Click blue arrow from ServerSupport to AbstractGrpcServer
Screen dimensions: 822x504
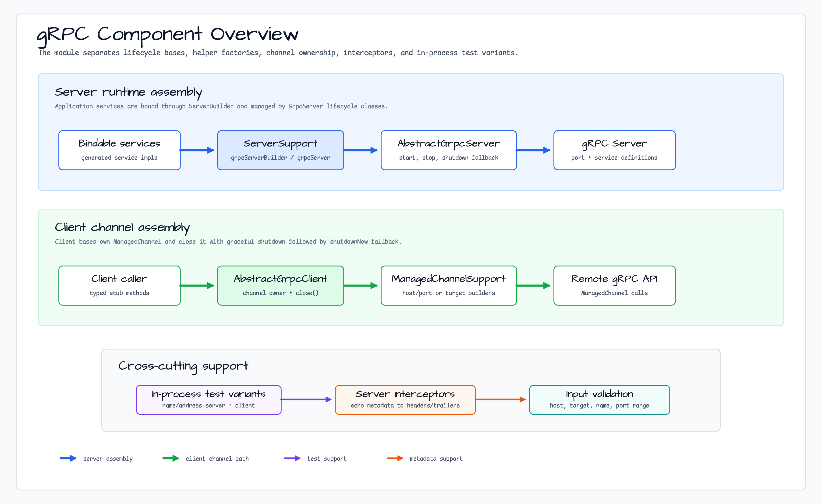[x=360, y=150]
